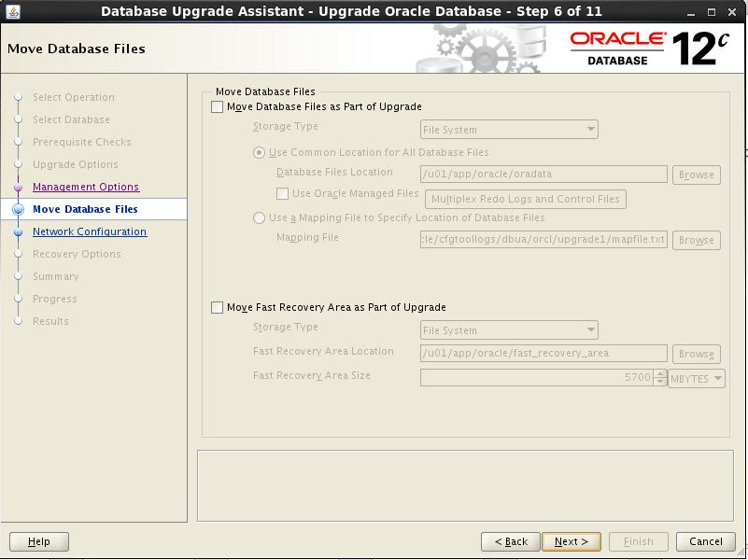Screen dimensions: 748x560
Task: Click the Mapping File path field
Action: [x=543, y=240]
